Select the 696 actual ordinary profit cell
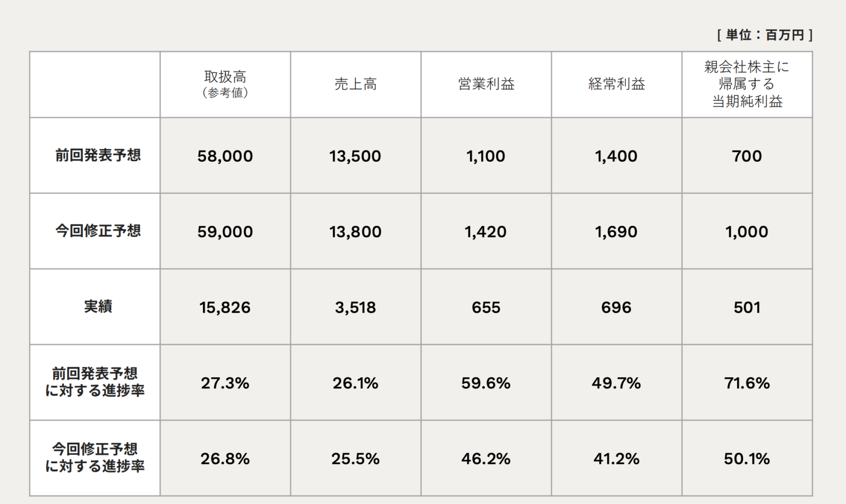 [x=617, y=307]
